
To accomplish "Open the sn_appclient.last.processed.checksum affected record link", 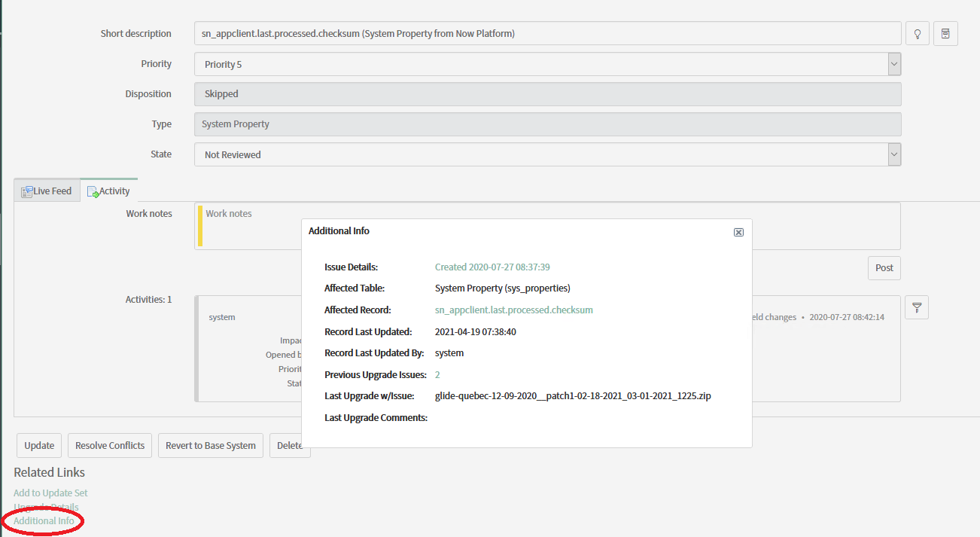I will pos(514,310).
